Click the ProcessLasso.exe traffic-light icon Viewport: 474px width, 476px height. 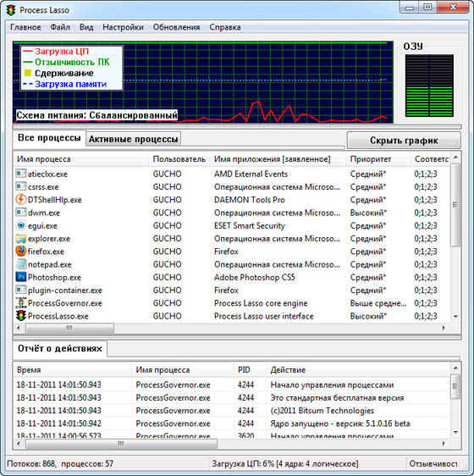tap(21, 316)
